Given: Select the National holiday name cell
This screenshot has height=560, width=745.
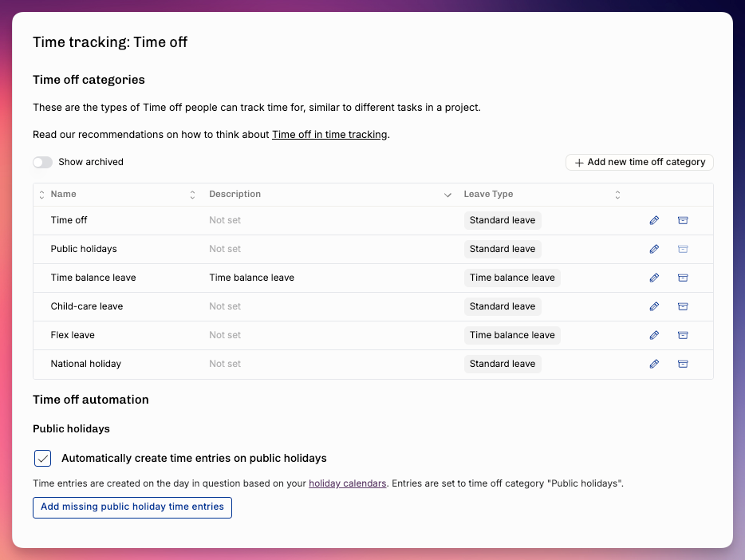Looking at the screenshot, I should pyautogui.click(x=86, y=364).
